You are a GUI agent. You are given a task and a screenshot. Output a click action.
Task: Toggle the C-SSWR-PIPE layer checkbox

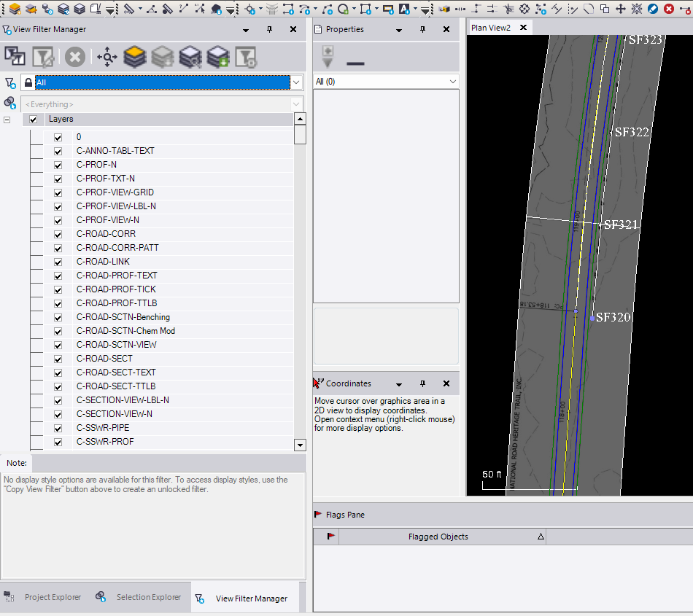(58, 428)
